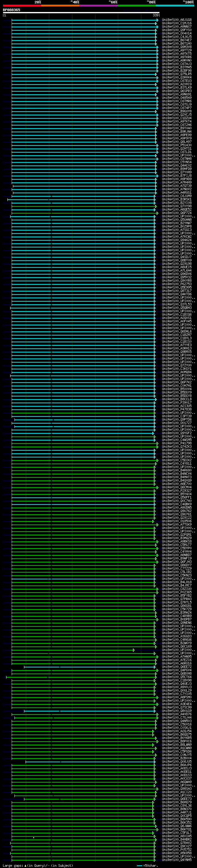Image resolution: width=197 pixels, height=868 pixels.
Task: Click the red 20% identity legend segment
Action: pos(22,6)
